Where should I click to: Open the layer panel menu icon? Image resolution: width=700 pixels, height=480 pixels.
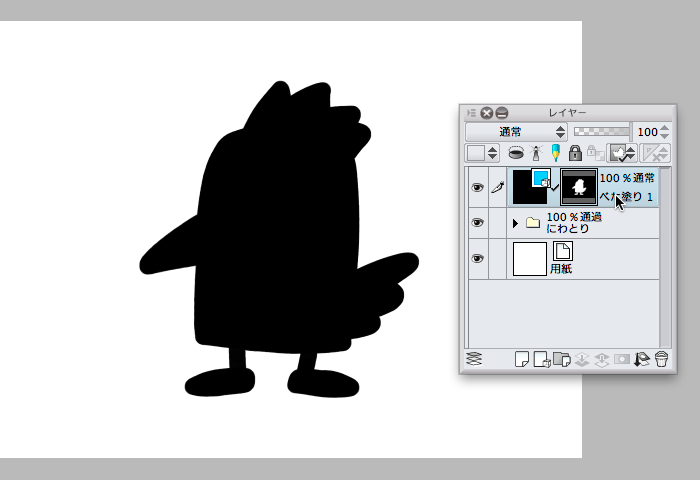[471, 113]
